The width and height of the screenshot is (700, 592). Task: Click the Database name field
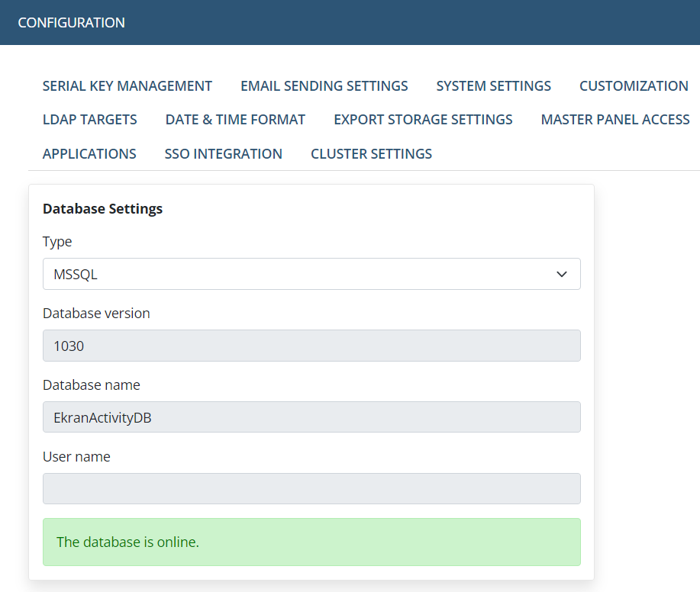pyautogui.click(x=311, y=417)
